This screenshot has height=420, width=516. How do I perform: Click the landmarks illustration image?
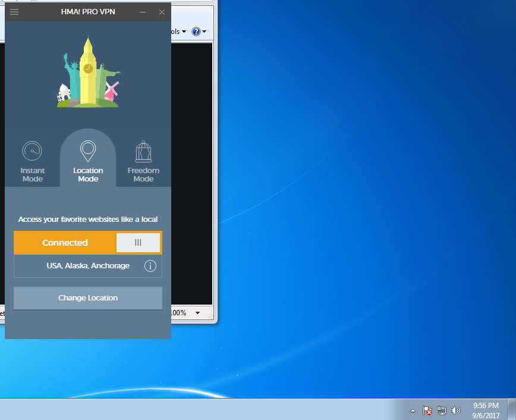(88, 72)
